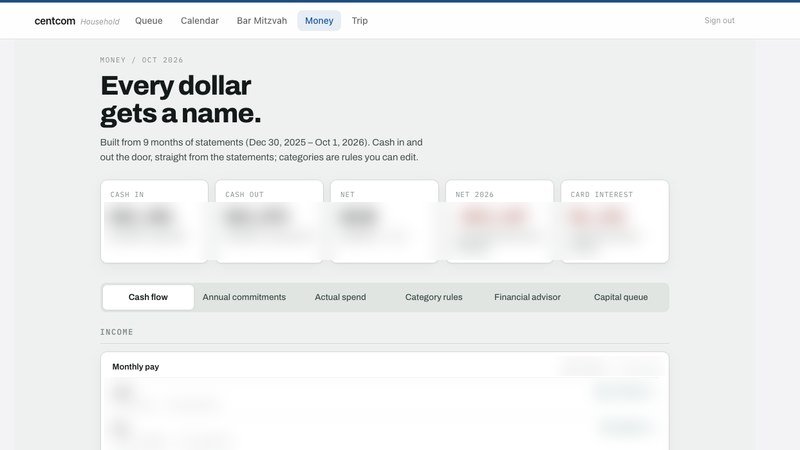Screen dimensions: 800x450
Task: Click Sign out
Action: coord(719,20)
